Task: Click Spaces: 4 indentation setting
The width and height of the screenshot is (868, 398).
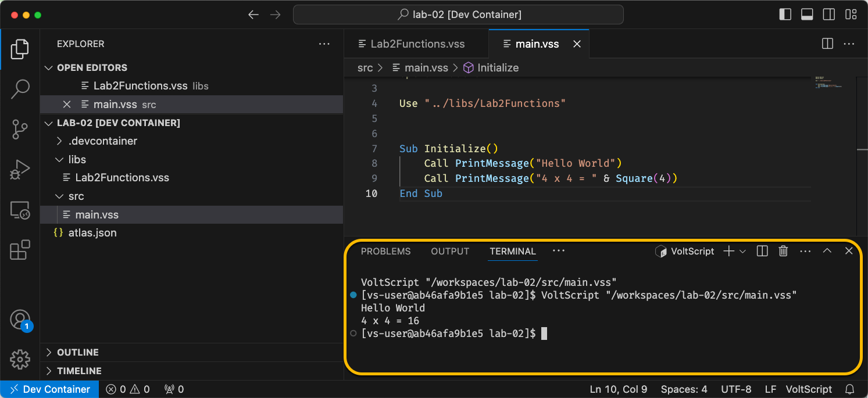Action: (684, 389)
